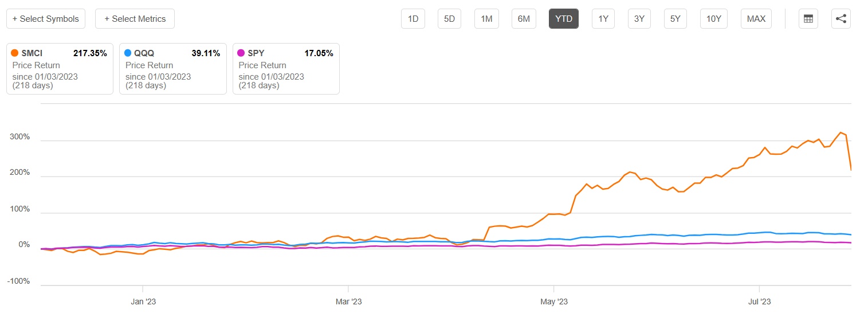The height and width of the screenshot is (325, 868).
Task: Show the 5Y price return
Action: pos(675,19)
